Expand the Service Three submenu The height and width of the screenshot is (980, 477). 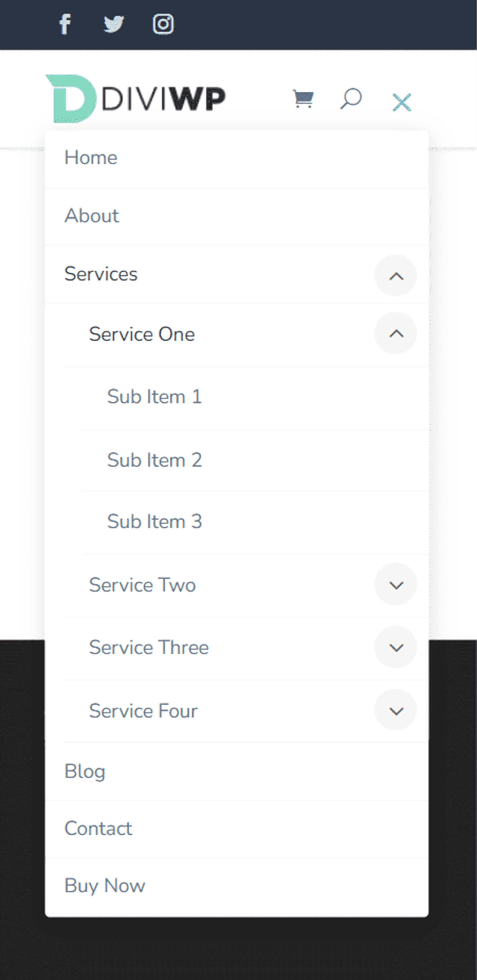click(x=396, y=647)
